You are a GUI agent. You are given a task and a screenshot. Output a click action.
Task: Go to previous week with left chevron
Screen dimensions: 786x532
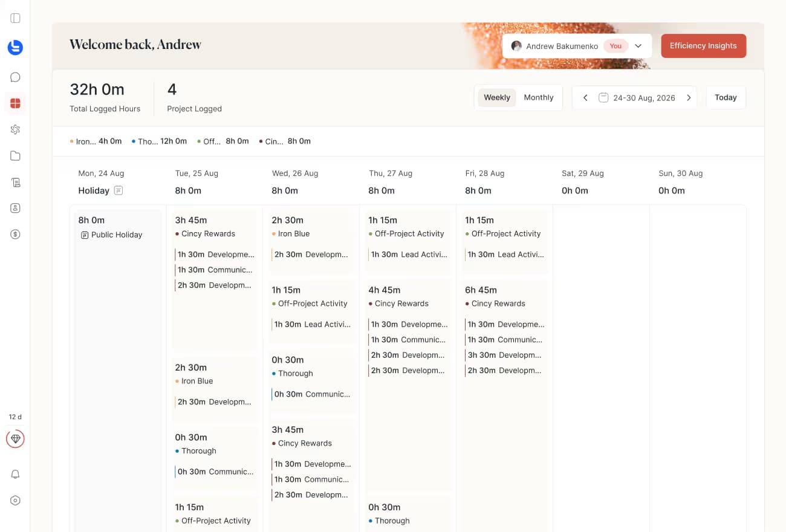pyautogui.click(x=585, y=97)
